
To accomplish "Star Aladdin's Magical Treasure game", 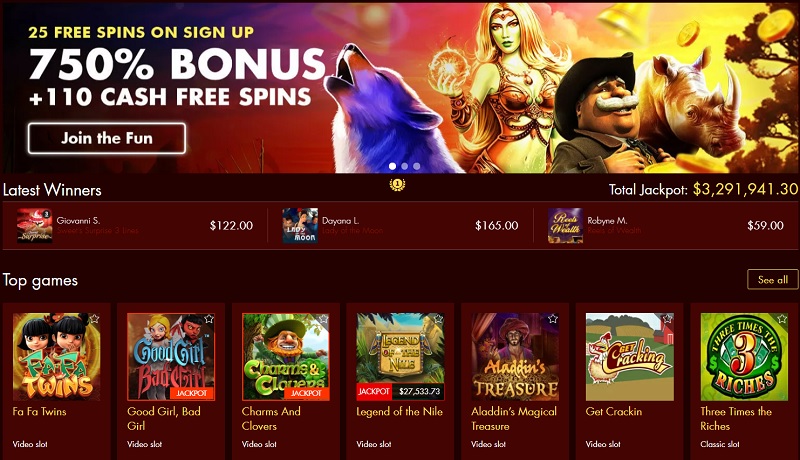I will coord(553,319).
